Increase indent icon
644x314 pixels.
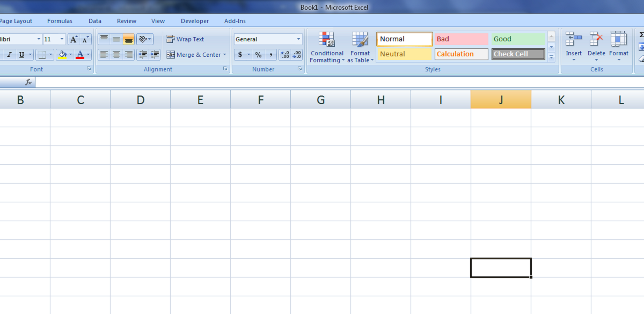[x=155, y=55]
